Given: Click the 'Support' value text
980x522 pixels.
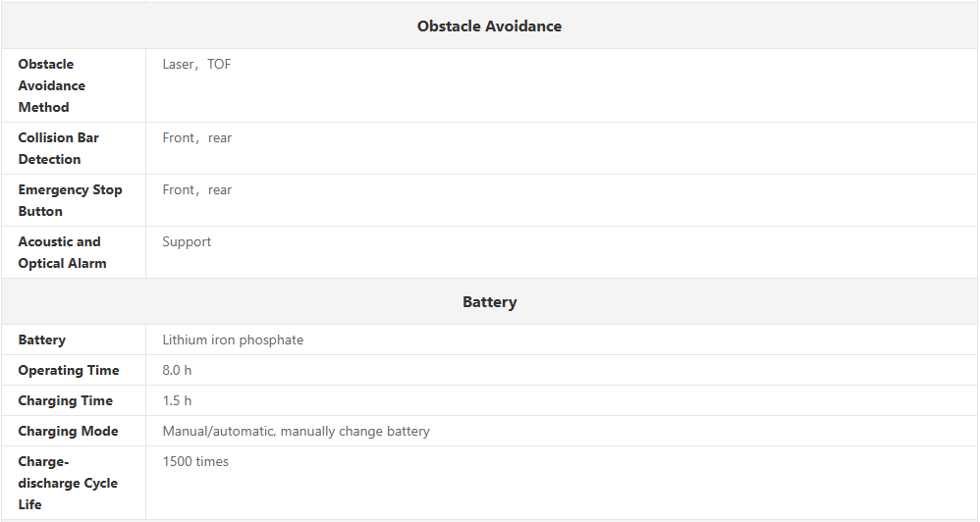Looking at the screenshot, I should click(x=187, y=242).
